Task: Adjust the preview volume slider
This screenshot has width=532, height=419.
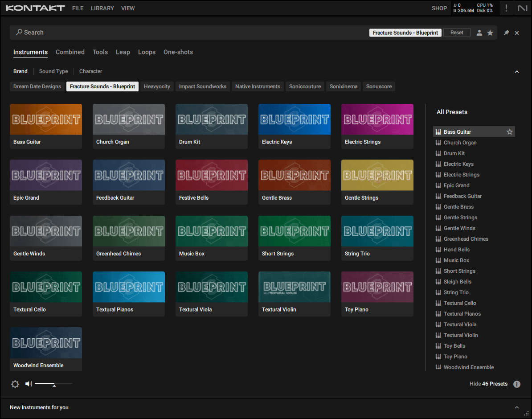Action: point(53,384)
